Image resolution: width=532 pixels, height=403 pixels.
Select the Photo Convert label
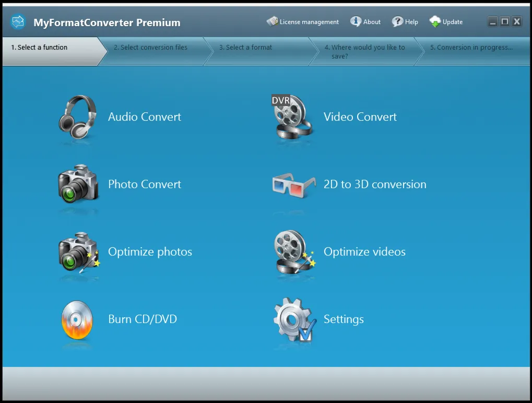point(145,184)
